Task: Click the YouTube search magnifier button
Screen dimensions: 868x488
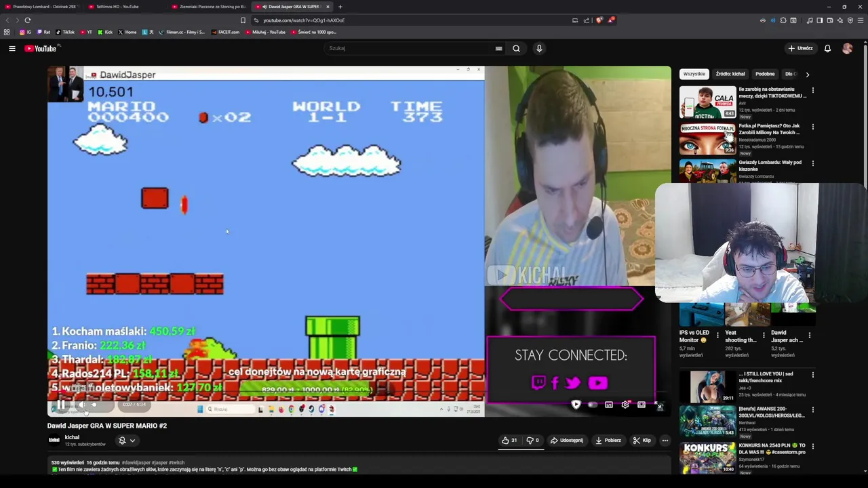Action: [516, 48]
